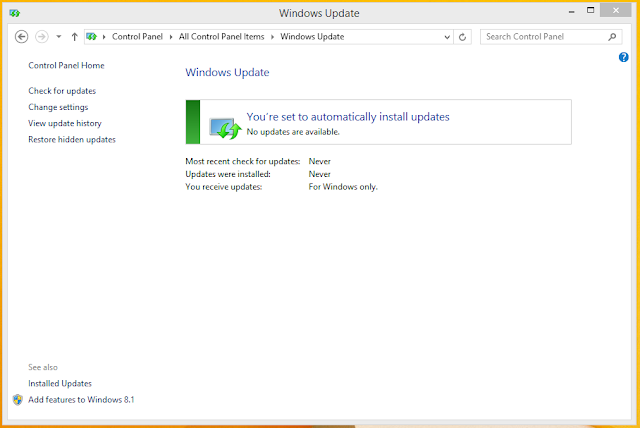Select Control Panel in the breadcrumb
The image size is (640, 428).
(x=137, y=37)
